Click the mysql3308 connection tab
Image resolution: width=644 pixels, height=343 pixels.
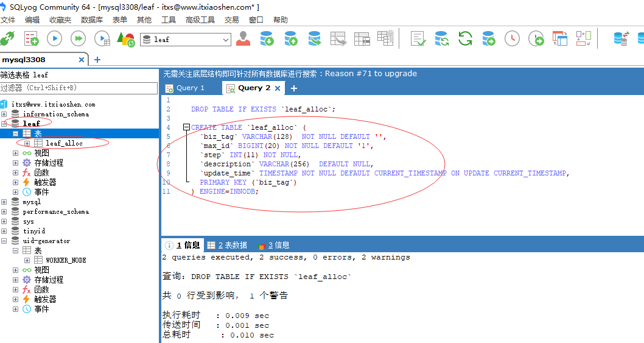(x=24, y=60)
